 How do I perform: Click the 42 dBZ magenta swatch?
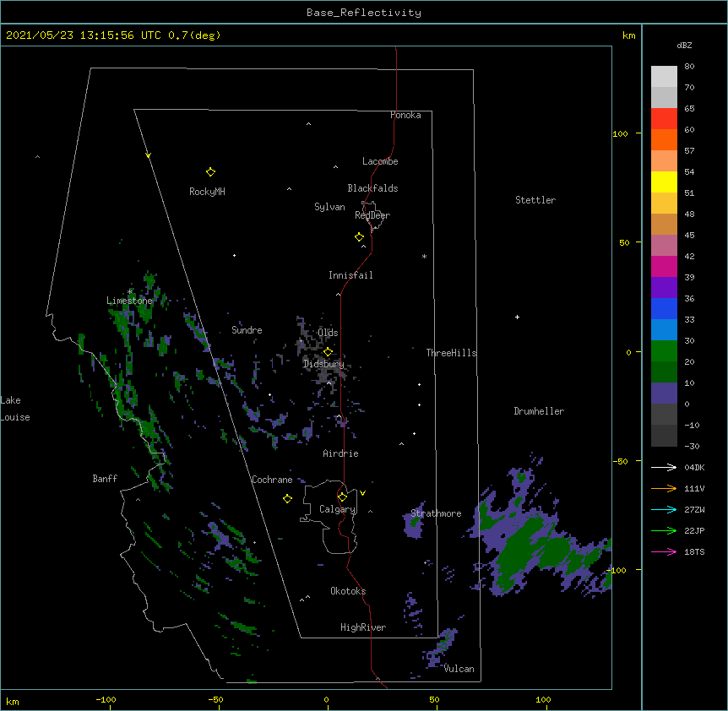tap(664, 266)
